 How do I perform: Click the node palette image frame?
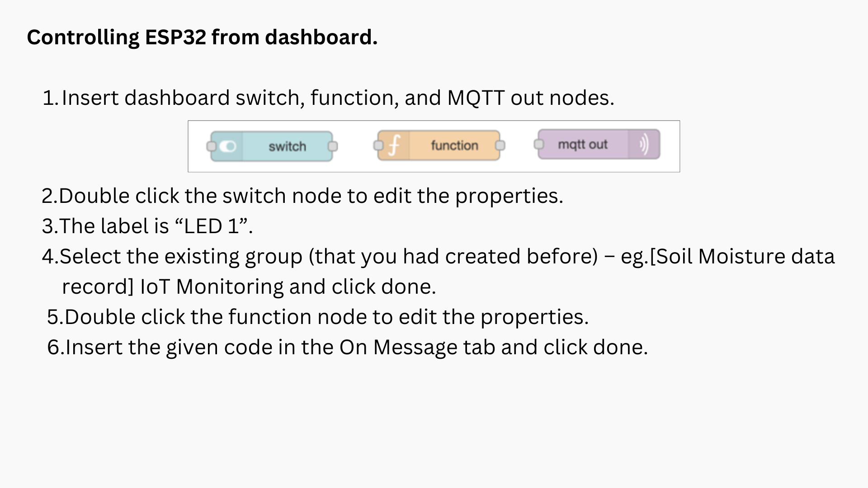(434, 146)
